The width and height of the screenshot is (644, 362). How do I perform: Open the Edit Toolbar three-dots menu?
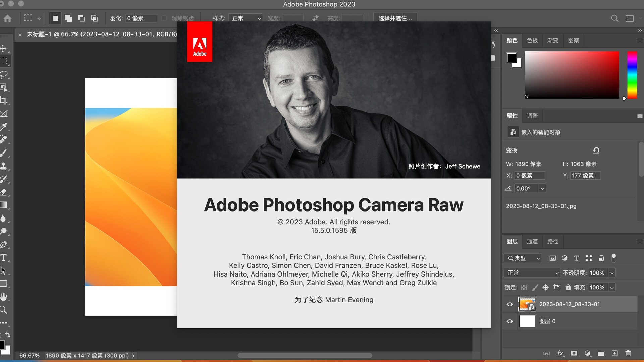click(4, 323)
